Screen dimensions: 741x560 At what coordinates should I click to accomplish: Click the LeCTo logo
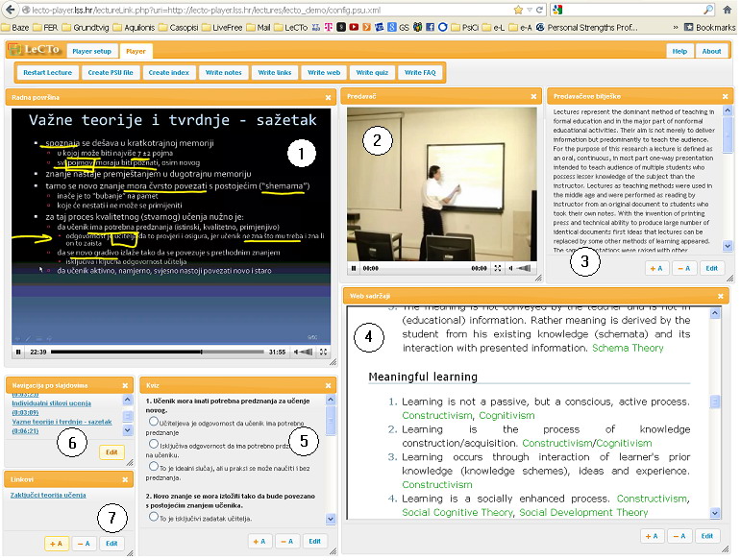[35, 50]
